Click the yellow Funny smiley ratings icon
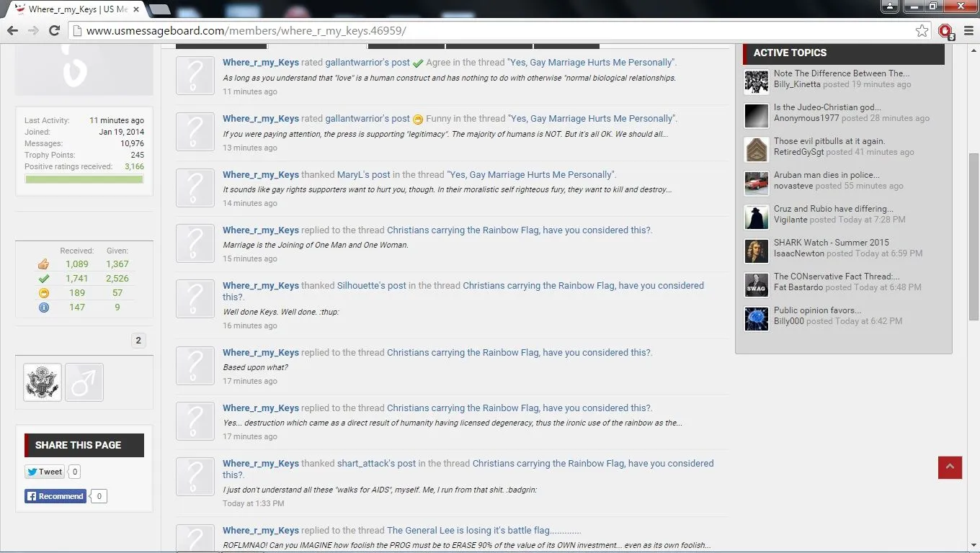Viewport: 980px width, 553px height. [x=43, y=293]
